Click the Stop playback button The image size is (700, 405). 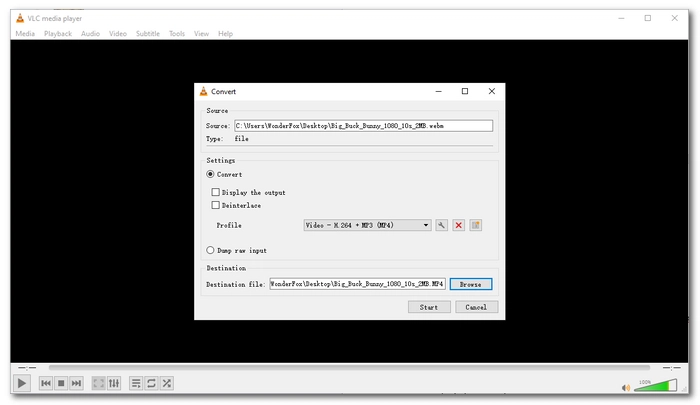coord(61,383)
